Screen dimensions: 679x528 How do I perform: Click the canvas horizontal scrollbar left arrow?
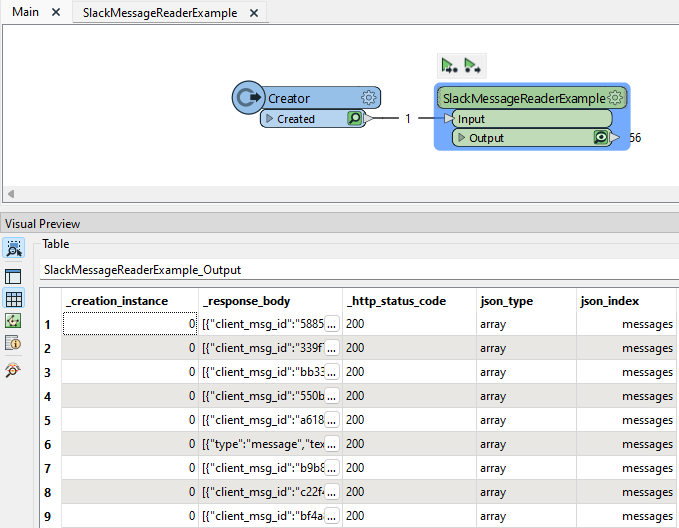click(10, 193)
